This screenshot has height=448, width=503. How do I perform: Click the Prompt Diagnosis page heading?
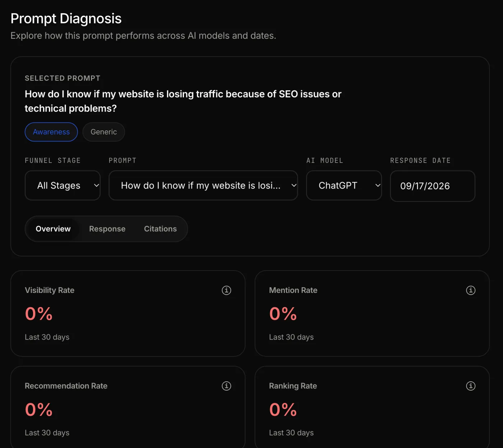click(66, 19)
